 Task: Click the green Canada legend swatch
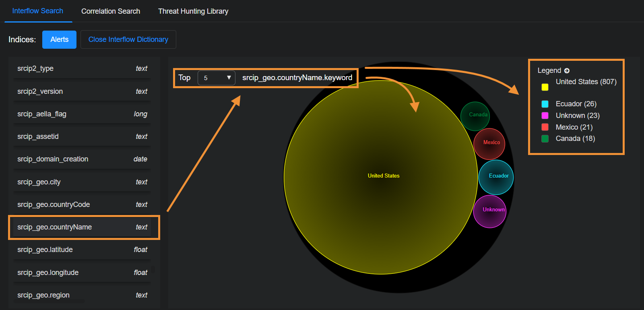point(545,138)
